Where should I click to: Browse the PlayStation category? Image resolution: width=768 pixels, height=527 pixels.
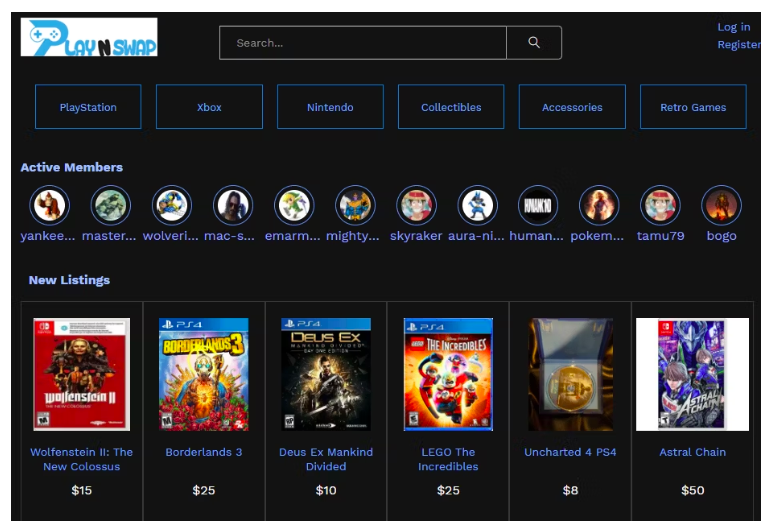pos(88,107)
